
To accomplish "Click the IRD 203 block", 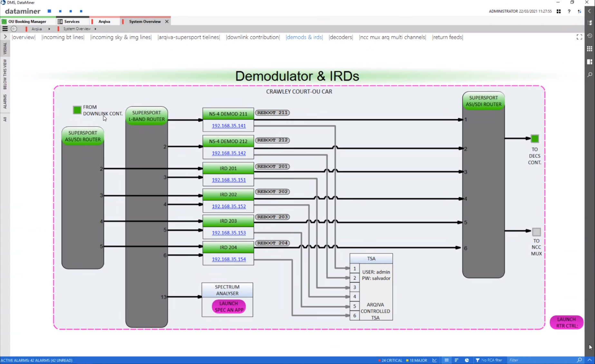I will click(x=228, y=221).
